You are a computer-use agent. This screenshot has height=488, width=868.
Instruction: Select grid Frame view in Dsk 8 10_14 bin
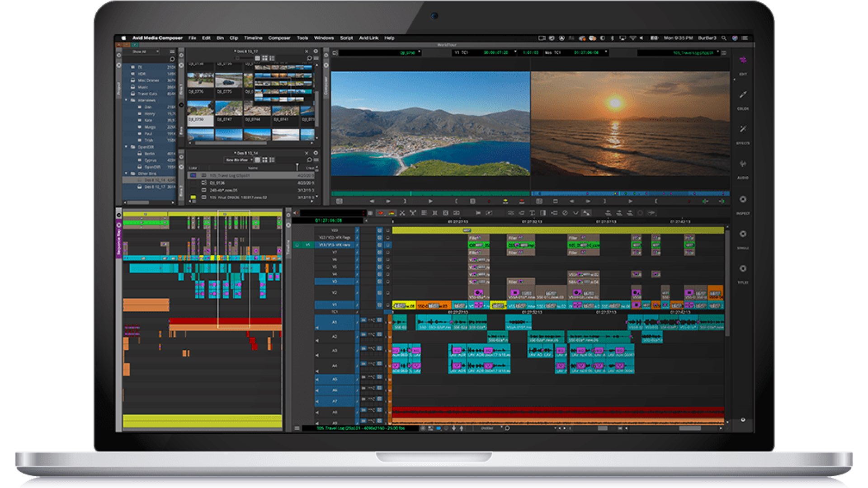point(264,160)
